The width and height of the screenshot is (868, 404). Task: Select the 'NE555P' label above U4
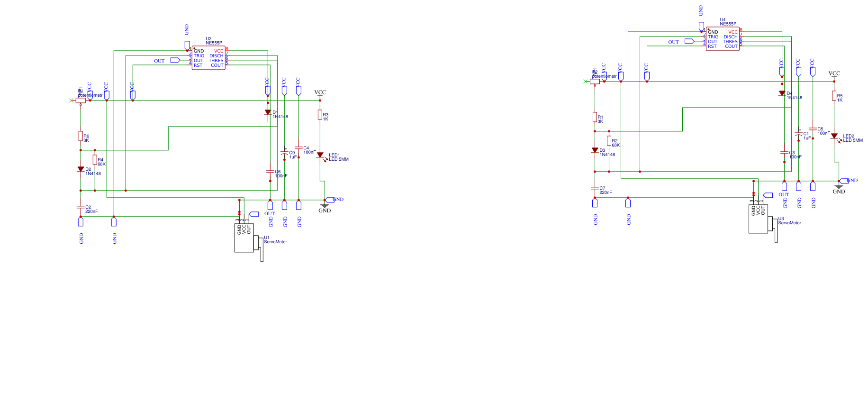point(728,24)
